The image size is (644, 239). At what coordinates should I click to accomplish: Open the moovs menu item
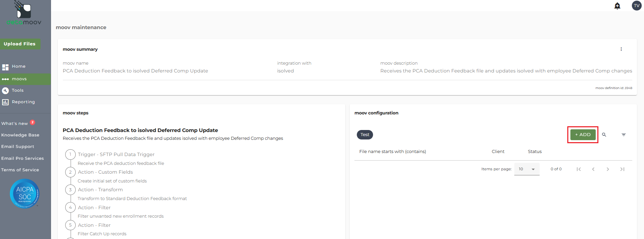pos(19,79)
